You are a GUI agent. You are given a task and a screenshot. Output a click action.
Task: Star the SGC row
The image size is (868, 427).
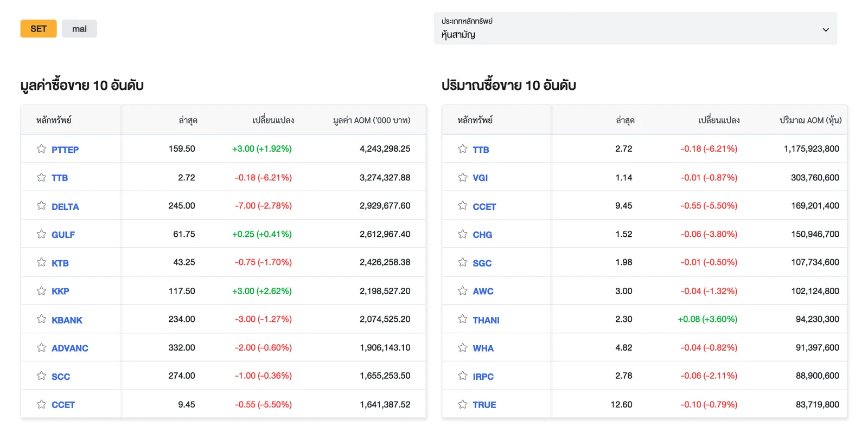462,262
